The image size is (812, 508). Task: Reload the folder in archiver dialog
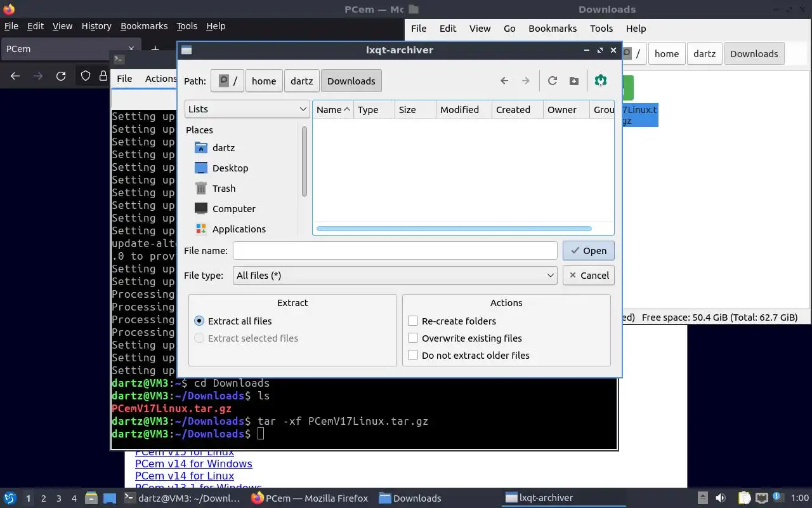pos(553,81)
